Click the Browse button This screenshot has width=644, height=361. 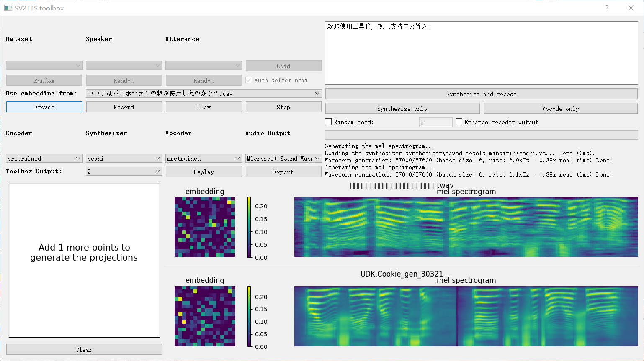[44, 107]
